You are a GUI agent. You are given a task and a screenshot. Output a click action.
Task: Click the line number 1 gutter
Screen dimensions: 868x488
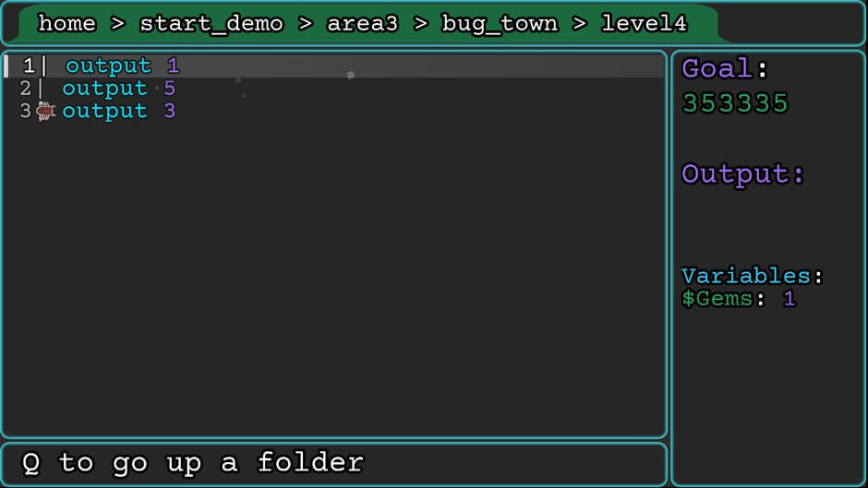point(29,65)
